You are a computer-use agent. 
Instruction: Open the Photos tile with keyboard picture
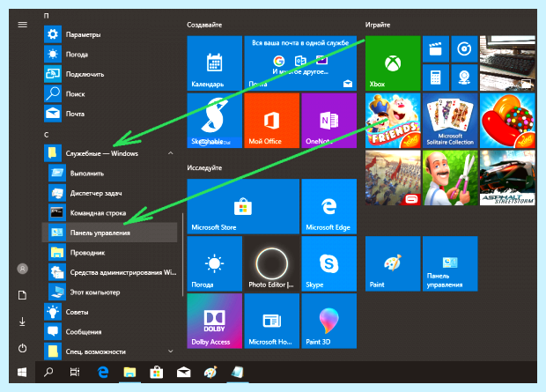507,63
